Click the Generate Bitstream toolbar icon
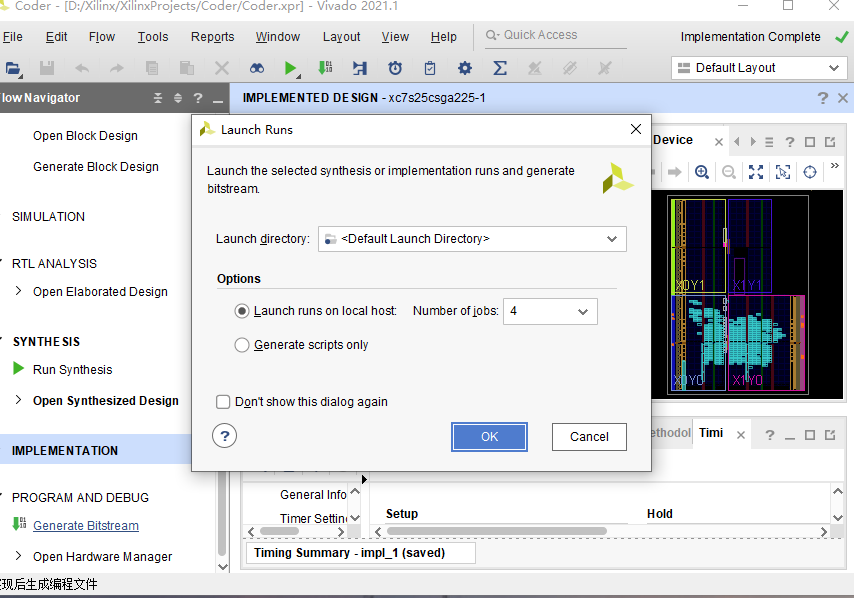 pos(325,68)
